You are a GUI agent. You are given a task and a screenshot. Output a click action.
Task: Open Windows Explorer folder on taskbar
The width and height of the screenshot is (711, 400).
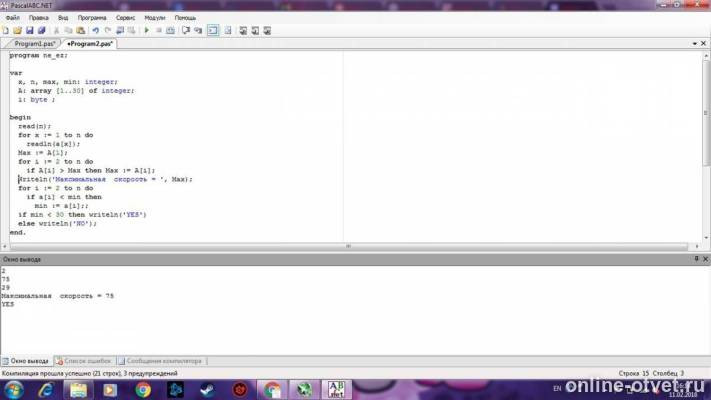(78, 390)
